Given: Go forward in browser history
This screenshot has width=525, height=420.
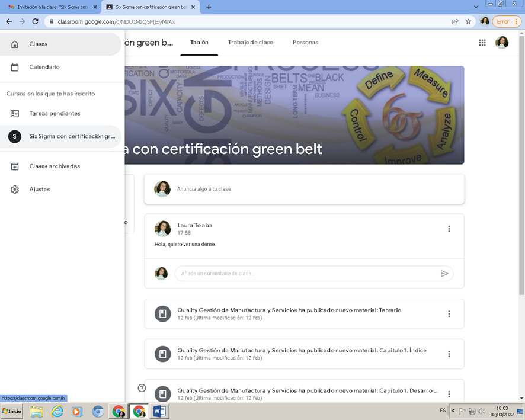Looking at the screenshot, I should [x=22, y=21].
